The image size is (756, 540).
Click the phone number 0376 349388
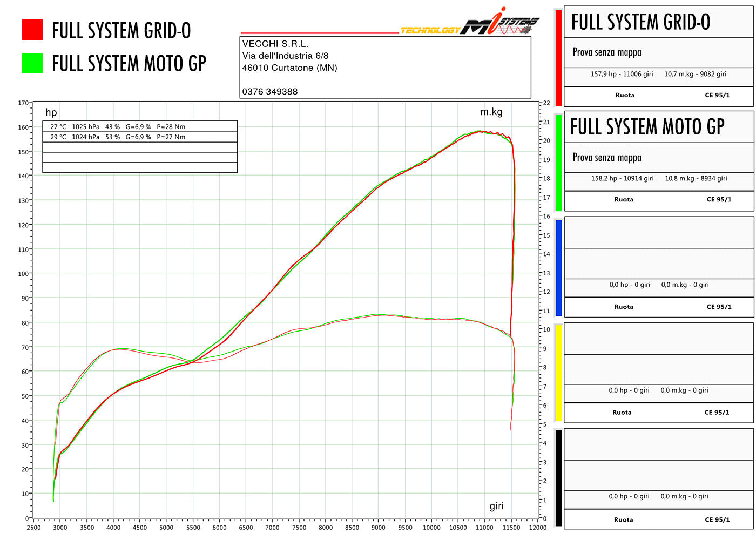[x=269, y=91]
